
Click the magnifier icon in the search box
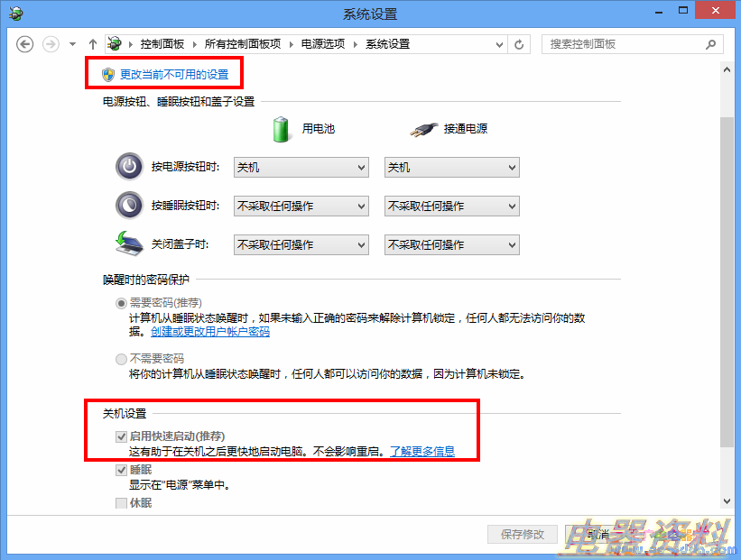click(x=710, y=44)
